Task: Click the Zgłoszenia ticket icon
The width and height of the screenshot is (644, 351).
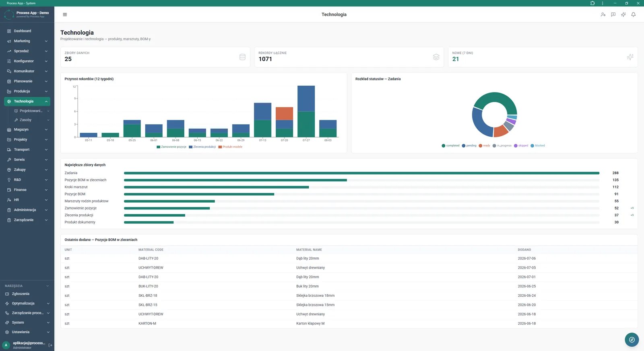Action: click(x=7, y=294)
